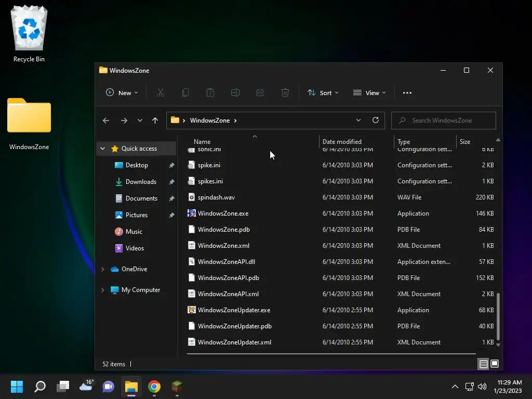Open taskbar Search magnifier
532x399 pixels.
click(40, 387)
